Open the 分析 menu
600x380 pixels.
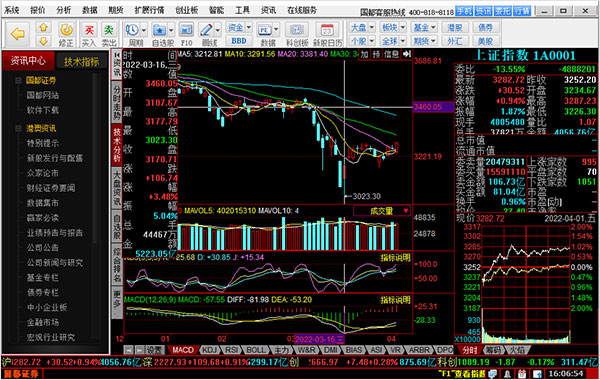pos(64,10)
